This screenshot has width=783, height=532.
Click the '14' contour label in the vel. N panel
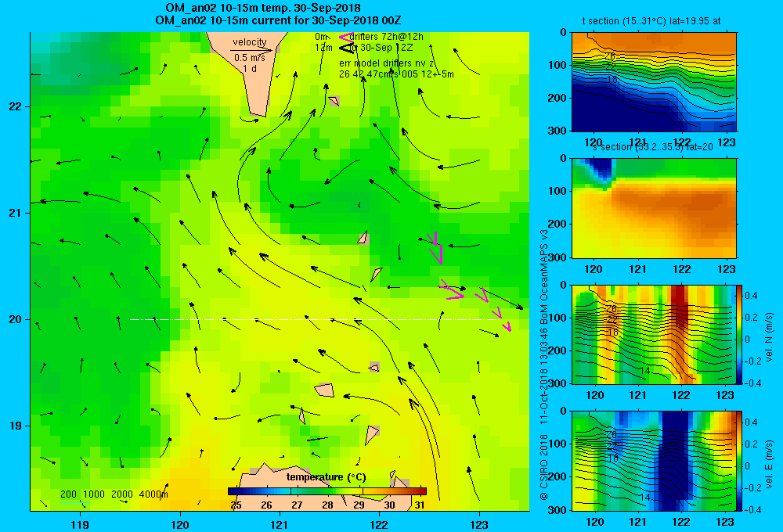point(644,371)
